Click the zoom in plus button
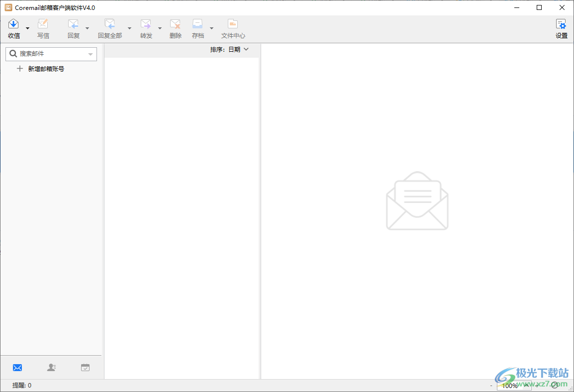 pyautogui.click(x=537, y=386)
